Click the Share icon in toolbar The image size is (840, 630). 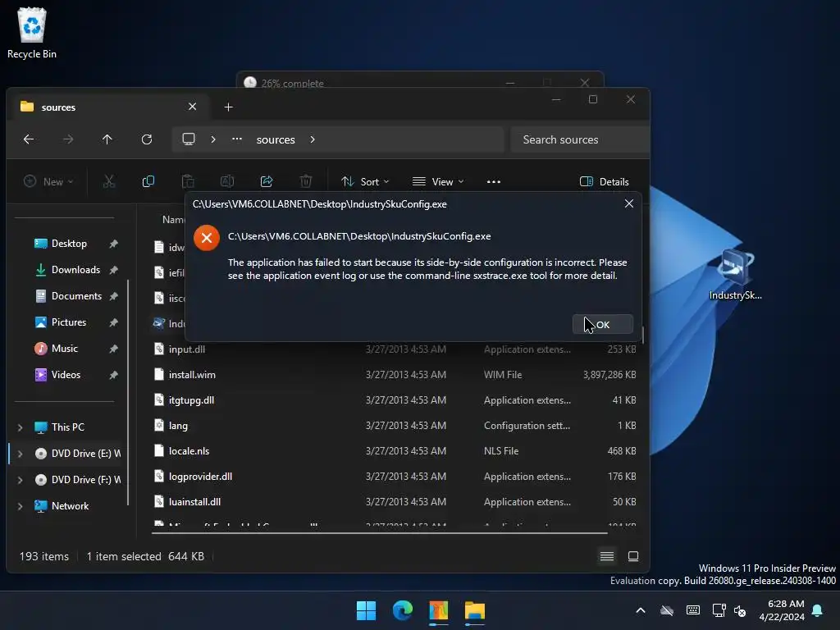[x=267, y=181]
